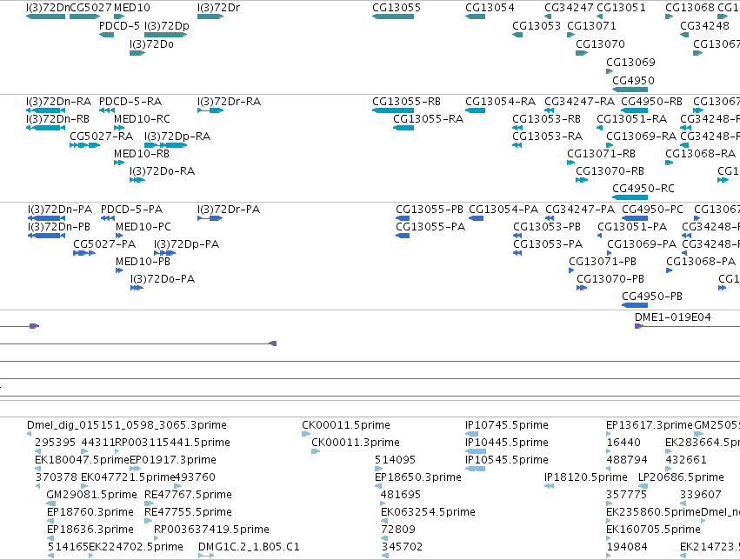Select gene label l(3)72Dp
Screen dimensions: 740x560
(167, 26)
